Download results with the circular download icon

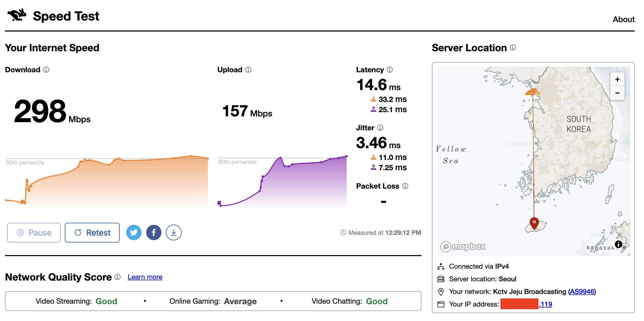174,232
